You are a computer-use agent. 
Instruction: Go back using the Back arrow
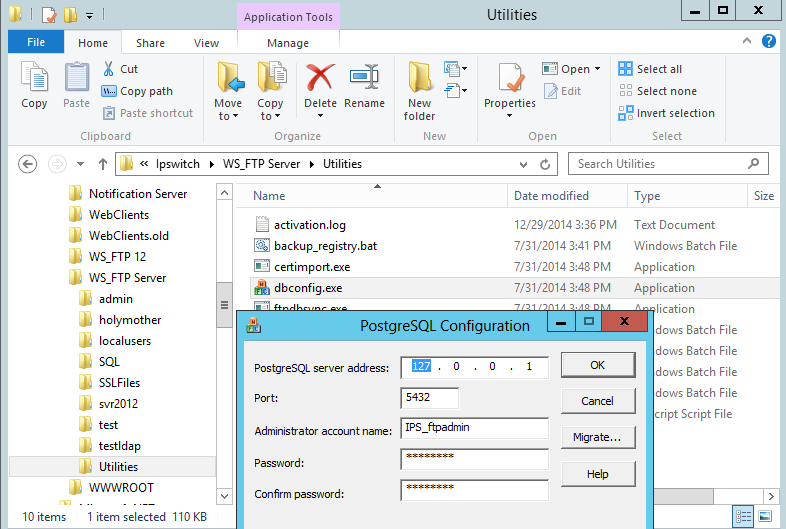pos(27,164)
